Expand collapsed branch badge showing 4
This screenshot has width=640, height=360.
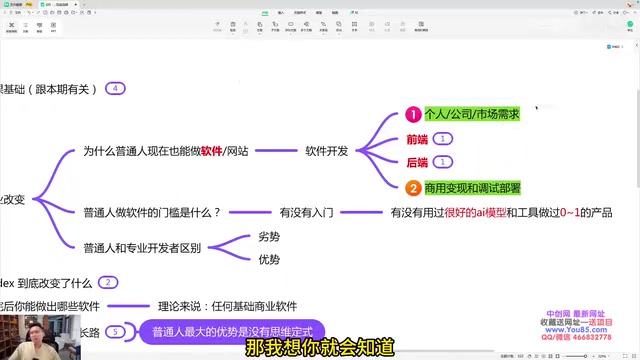[x=116, y=88]
